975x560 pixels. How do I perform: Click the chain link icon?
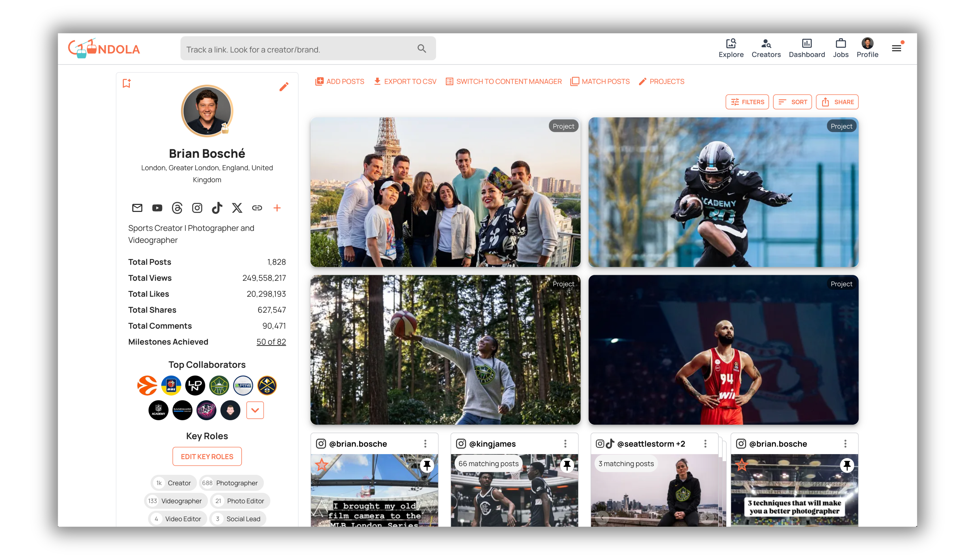pos(257,208)
